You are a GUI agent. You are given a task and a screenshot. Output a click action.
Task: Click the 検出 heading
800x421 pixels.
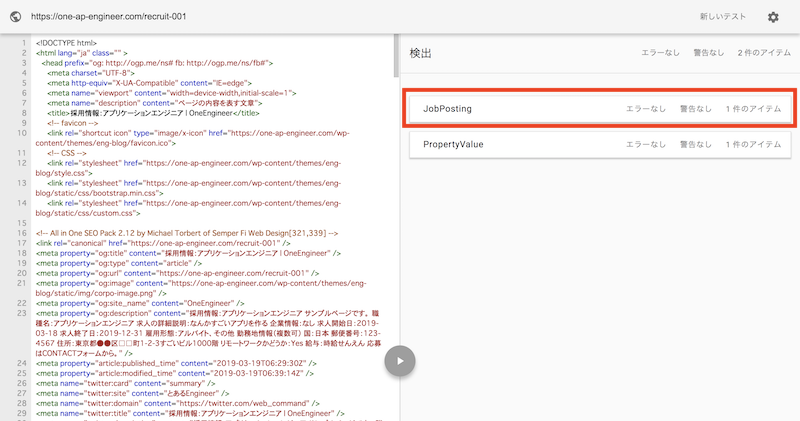pos(420,53)
